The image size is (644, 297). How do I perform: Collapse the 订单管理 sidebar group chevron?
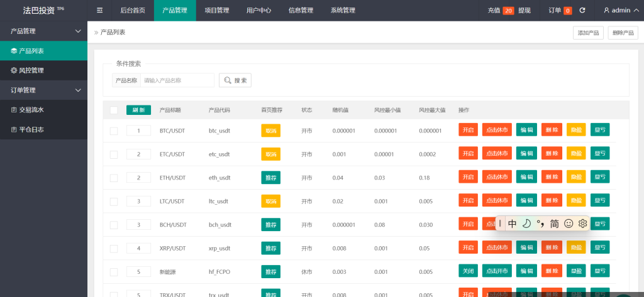79,90
